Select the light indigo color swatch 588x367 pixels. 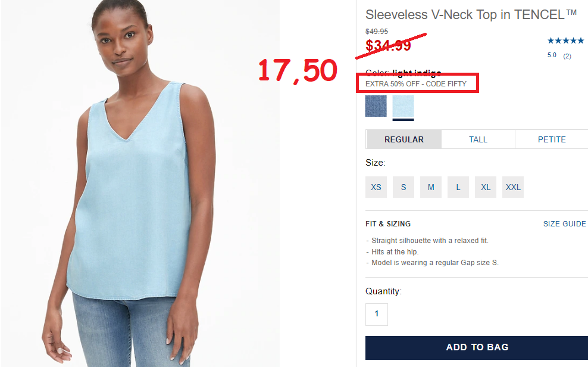[x=403, y=106]
